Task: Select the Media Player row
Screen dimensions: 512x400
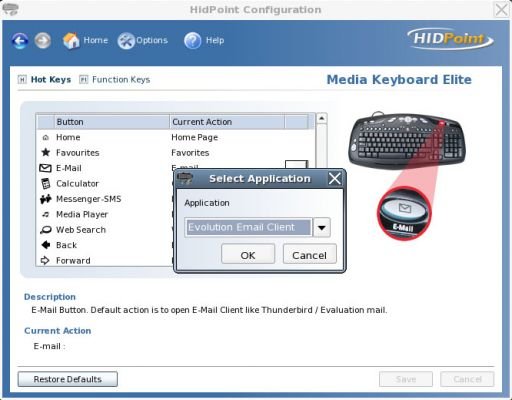Action: 104,214
